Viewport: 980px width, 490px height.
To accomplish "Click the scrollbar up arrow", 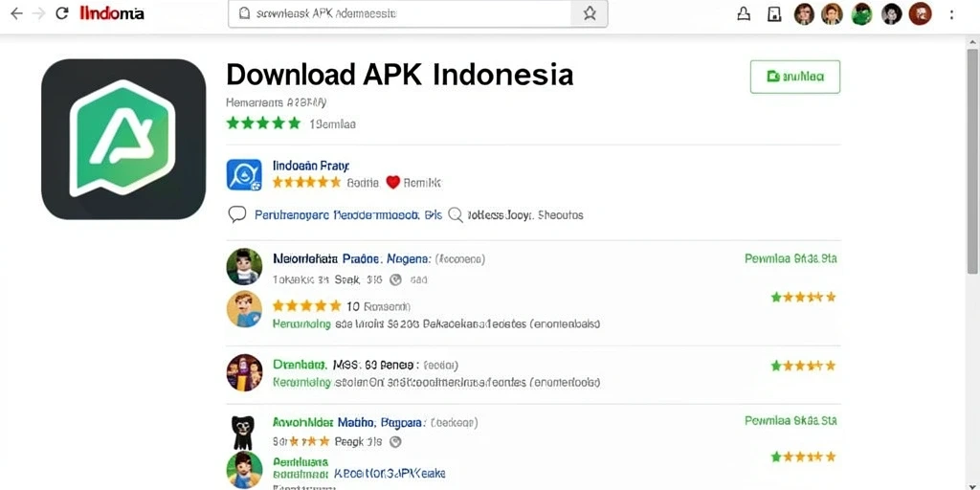I will pos(972,40).
